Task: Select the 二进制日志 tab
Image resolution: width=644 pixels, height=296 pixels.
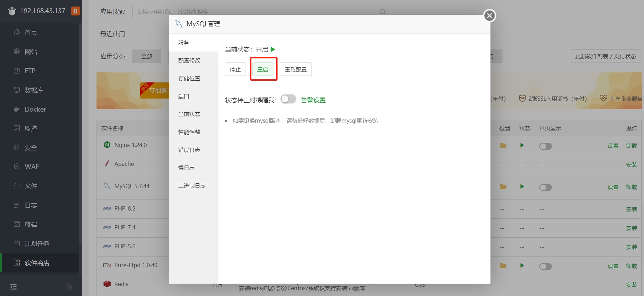Action: point(194,185)
